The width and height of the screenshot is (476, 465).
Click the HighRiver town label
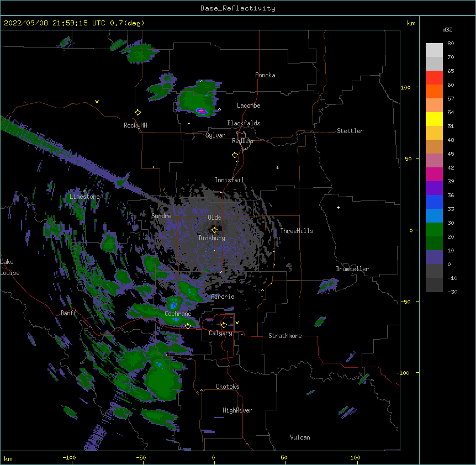coord(237,410)
